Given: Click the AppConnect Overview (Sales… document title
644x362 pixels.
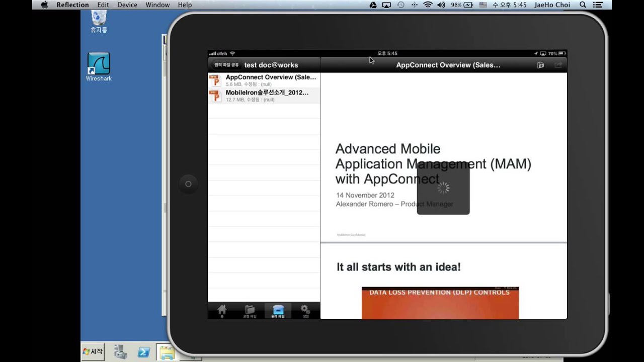Looking at the screenshot, I should [x=448, y=65].
